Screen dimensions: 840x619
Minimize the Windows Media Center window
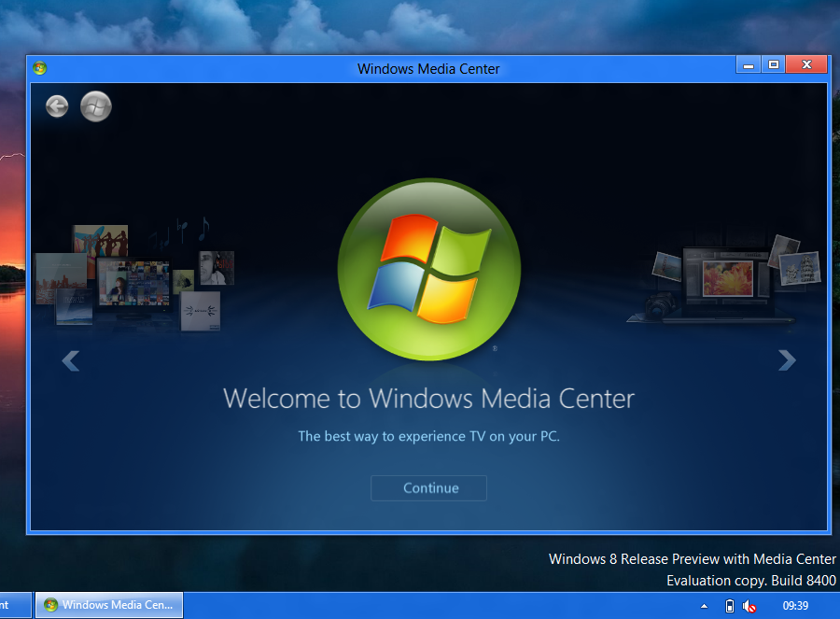pyautogui.click(x=748, y=65)
